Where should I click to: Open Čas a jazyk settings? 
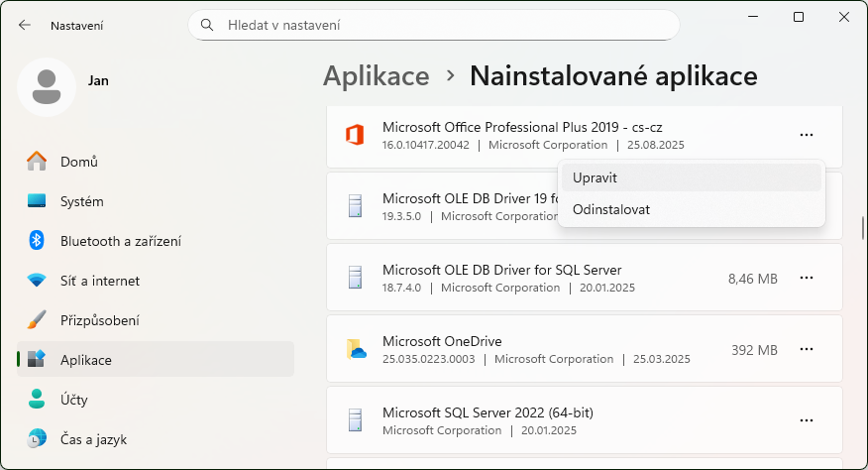click(x=93, y=439)
